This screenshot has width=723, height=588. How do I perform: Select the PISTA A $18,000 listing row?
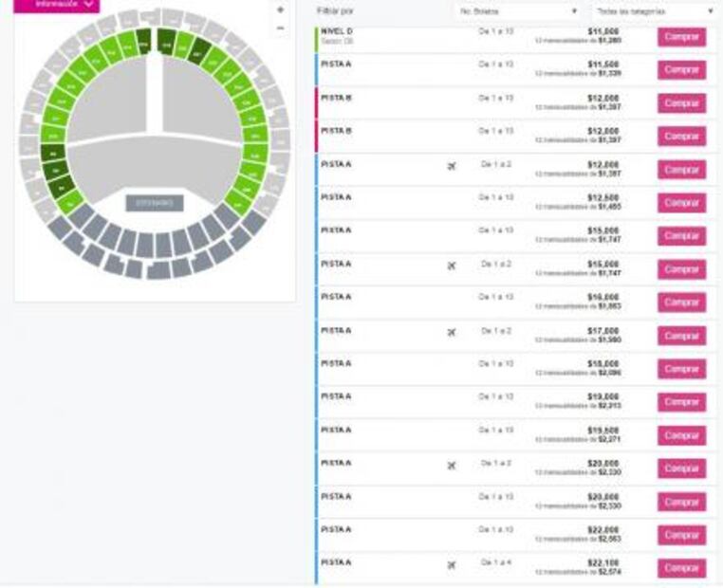point(427,369)
